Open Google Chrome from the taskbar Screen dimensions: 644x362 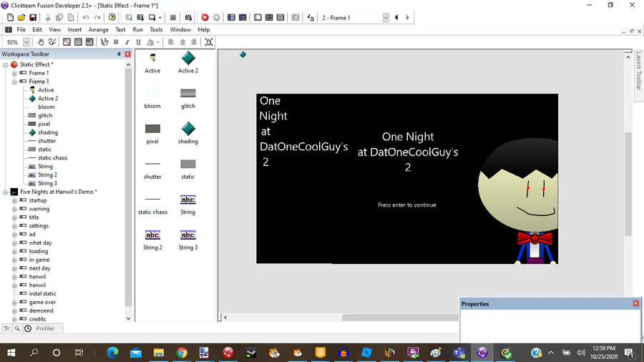point(182,353)
